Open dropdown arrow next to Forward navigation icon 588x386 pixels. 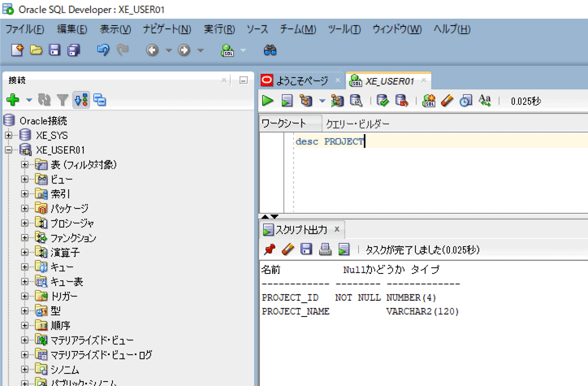[201, 50]
